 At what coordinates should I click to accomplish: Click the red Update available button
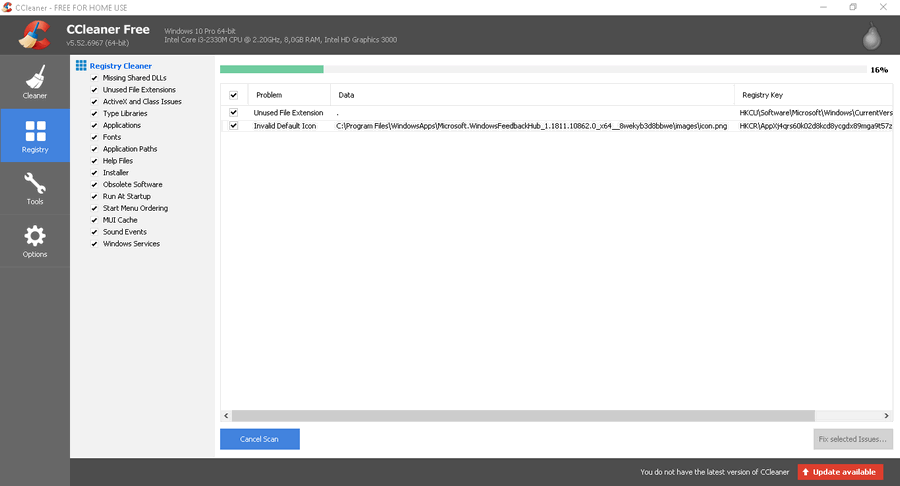click(x=840, y=472)
